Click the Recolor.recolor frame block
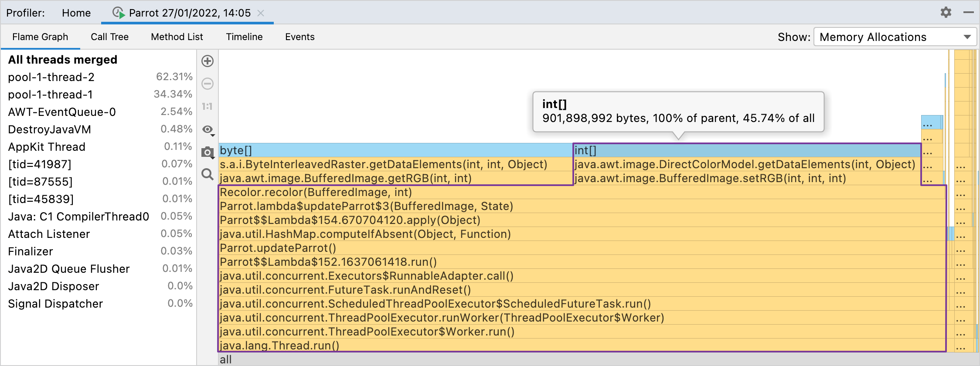The width and height of the screenshot is (980, 366). (567, 192)
